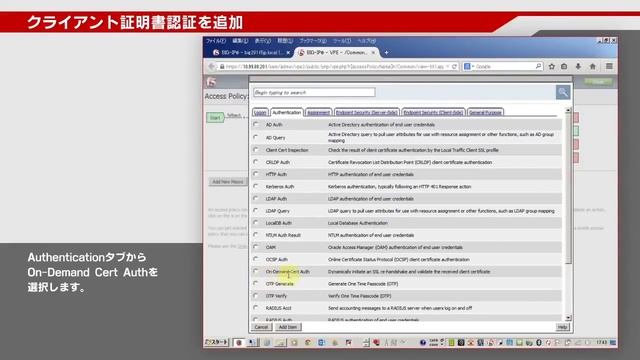Viewport: 640px width, 360px height.
Task: Switch to the first BIG-IP browser tab
Action: 251,53
